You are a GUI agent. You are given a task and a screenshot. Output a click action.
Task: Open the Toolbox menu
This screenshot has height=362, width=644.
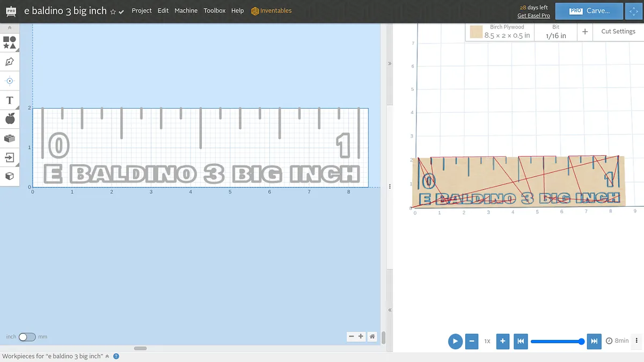(214, 11)
